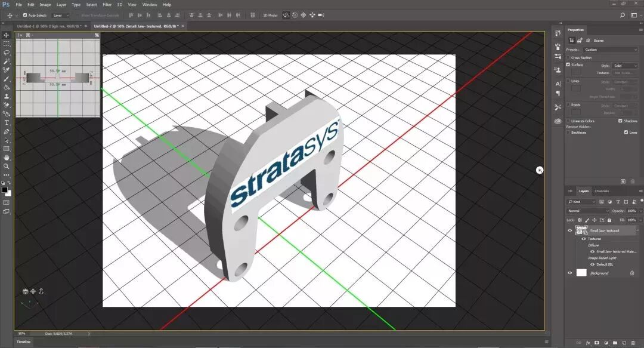Select the Magic Wand tool

[x=6, y=61]
